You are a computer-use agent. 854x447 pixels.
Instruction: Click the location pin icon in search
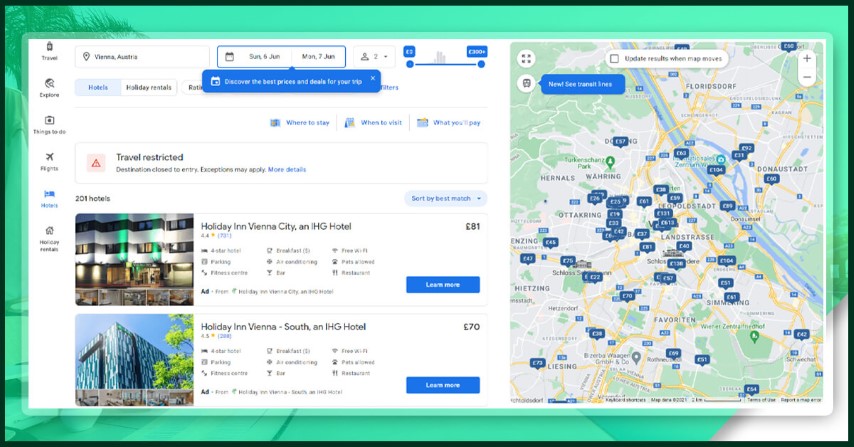click(x=86, y=57)
